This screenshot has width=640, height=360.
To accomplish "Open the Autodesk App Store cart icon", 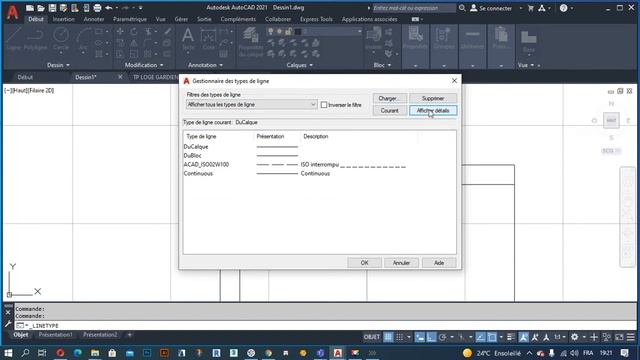I will tap(531, 8).
